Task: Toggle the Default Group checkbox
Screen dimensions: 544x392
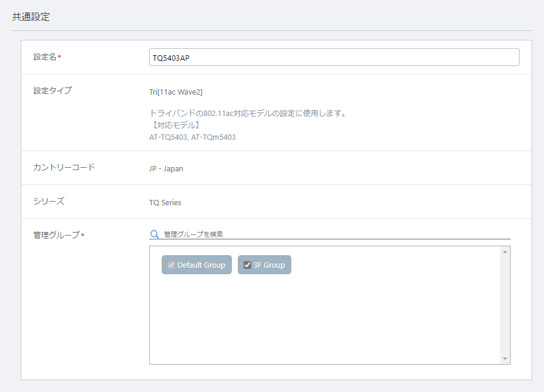Action: pyautogui.click(x=171, y=265)
